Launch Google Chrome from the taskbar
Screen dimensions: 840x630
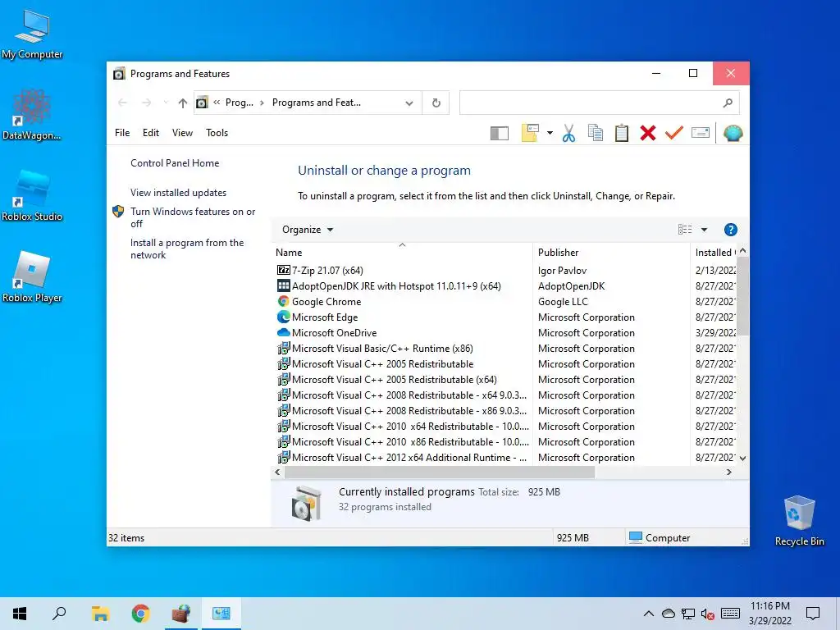pyautogui.click(x=140, y=614)
